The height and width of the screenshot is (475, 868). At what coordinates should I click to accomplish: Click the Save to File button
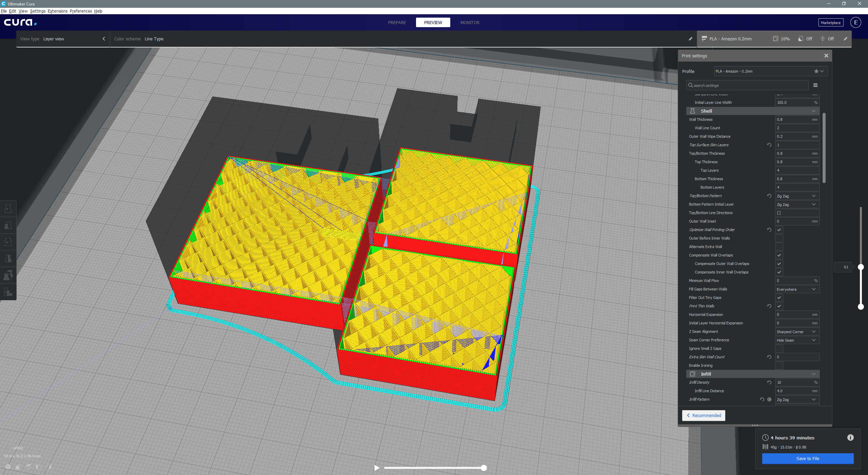tap(807, 458)
